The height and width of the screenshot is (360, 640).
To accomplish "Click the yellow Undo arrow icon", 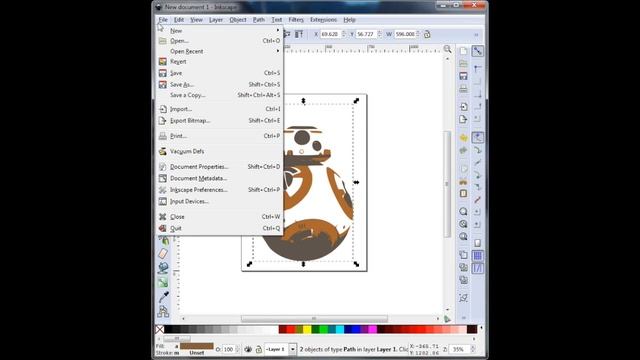I will click(x=463, y=138).
